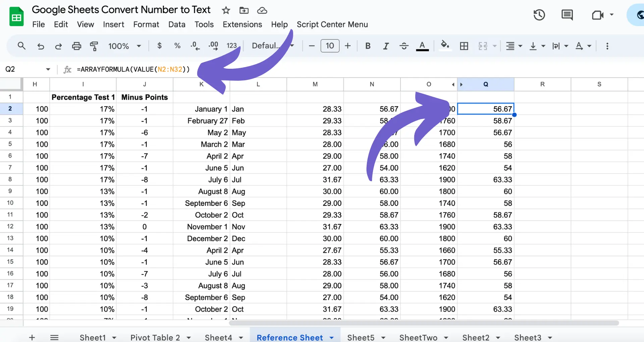Expand hidden column P left arrow
Screen dimensions: 644x342
(453, 84)
